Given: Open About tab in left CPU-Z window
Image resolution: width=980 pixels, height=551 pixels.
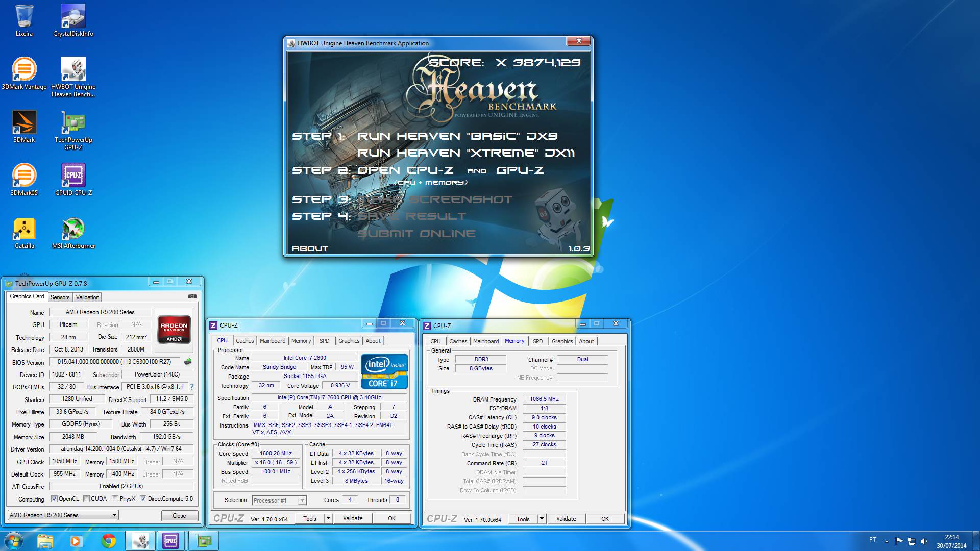Looking at the screenshot, I should 373,341.
